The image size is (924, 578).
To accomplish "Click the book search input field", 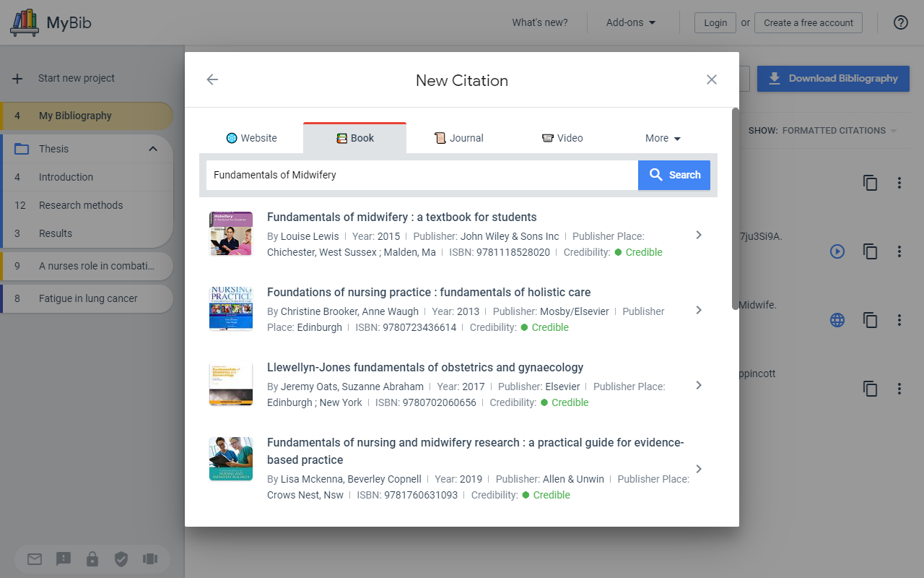I will point(422,175).
